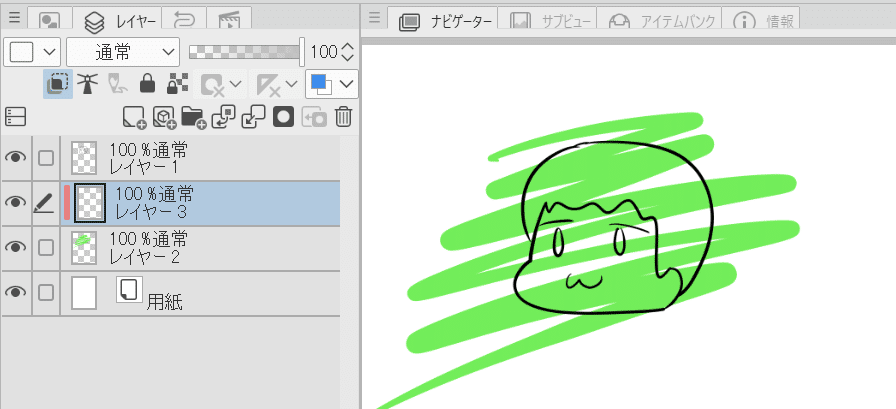Click the レイヤー 1 thumbnail
Screen dimensions: 896x409
84,158
